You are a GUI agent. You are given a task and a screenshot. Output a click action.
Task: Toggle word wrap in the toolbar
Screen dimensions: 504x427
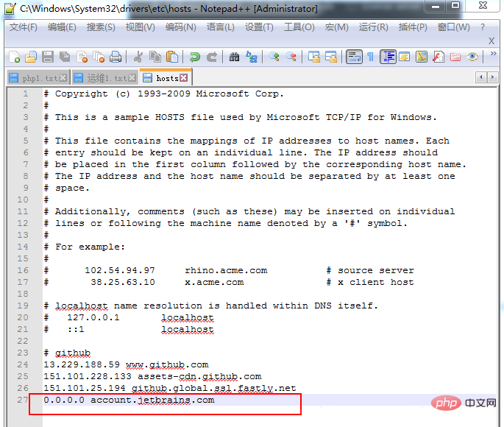click(354, 57)
